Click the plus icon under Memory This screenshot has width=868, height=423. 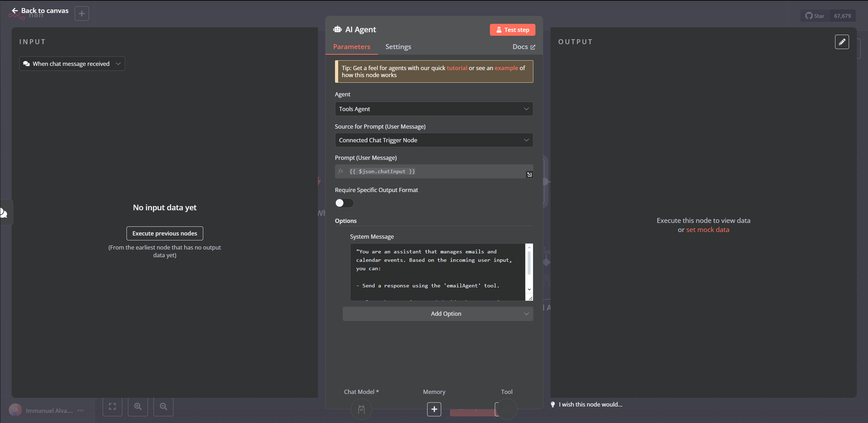click(x=434, y=409)
